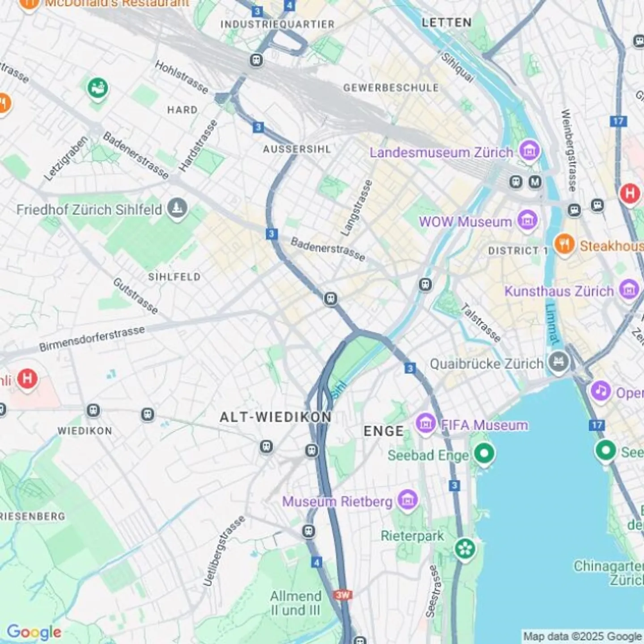Select the ALT-WIEDIKON district label
Screen dimensions: 644x644
[x=275, y=417]
